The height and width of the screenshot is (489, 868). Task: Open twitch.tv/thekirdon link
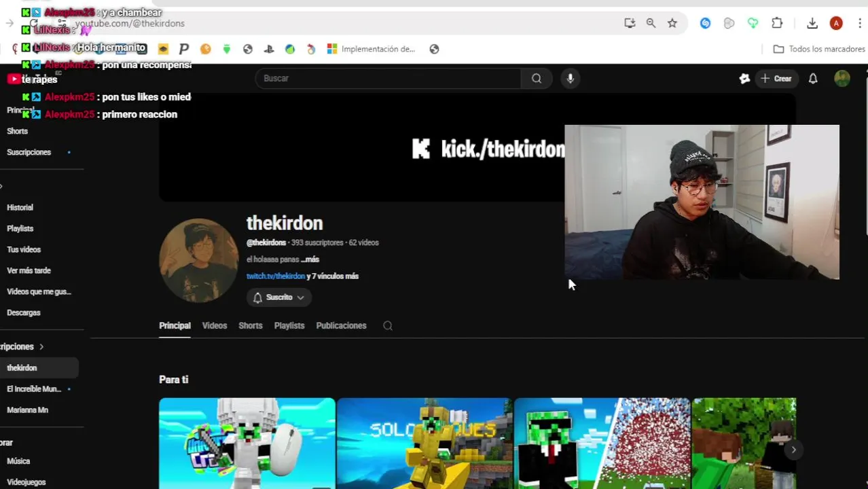coord(276,276)
